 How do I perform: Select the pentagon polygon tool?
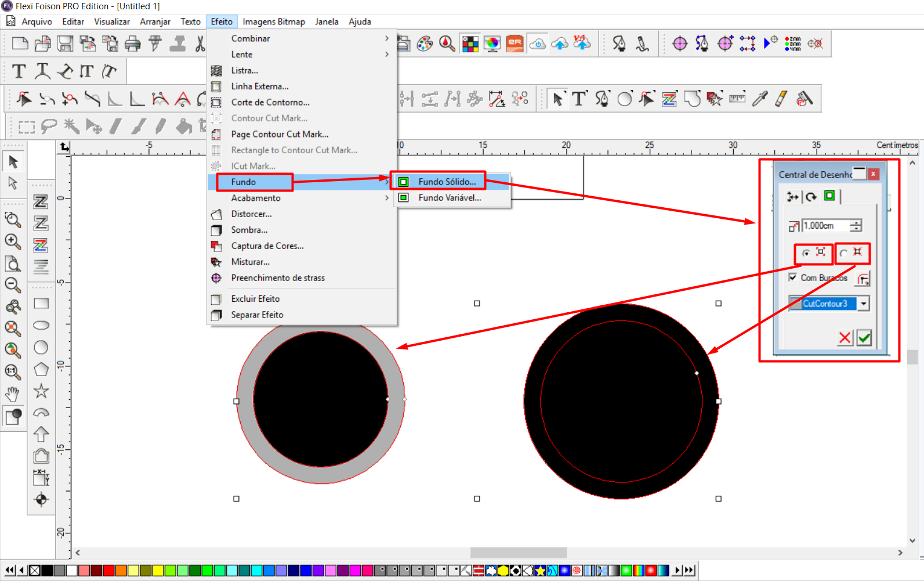pos(41,369)
